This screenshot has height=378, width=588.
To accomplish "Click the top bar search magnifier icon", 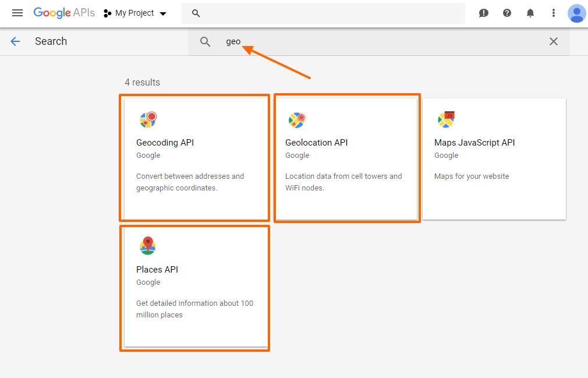I will tap(196, 13).
